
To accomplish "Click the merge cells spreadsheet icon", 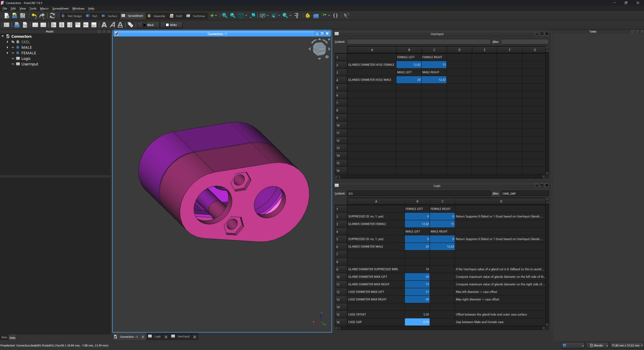I will [x=35, y=24].
